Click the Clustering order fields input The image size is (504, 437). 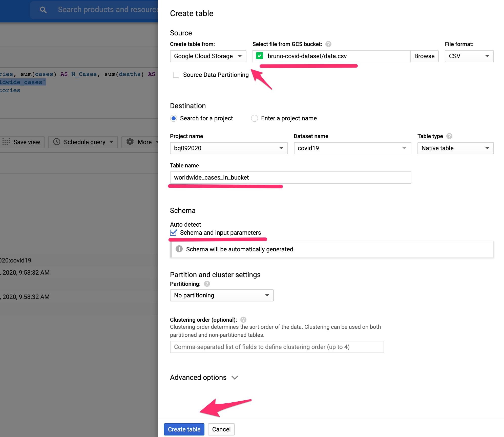pos(277,347)
